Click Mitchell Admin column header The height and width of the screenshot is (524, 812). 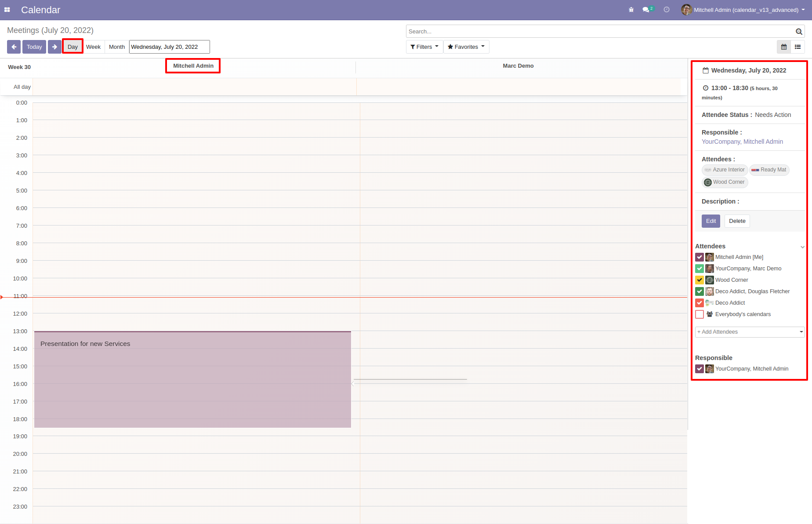coord(193,66)
